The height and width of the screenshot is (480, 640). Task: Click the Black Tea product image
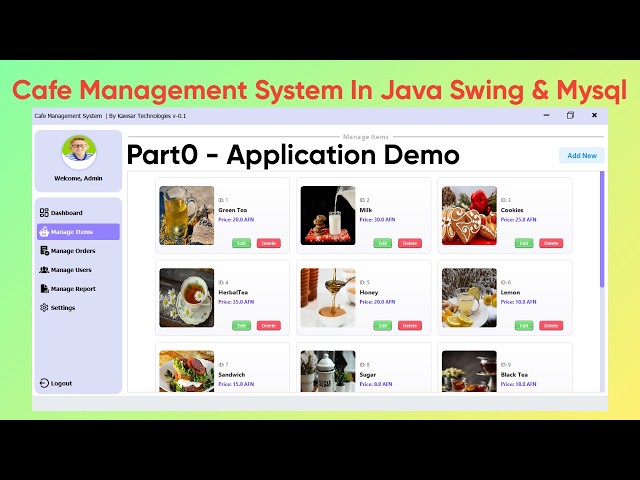[x=469, y=371]
